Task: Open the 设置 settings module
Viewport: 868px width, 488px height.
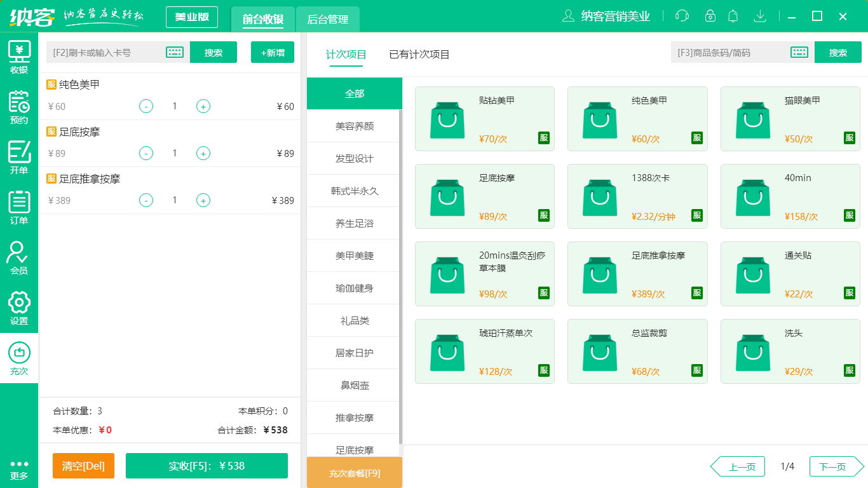Action: (19, 307)
